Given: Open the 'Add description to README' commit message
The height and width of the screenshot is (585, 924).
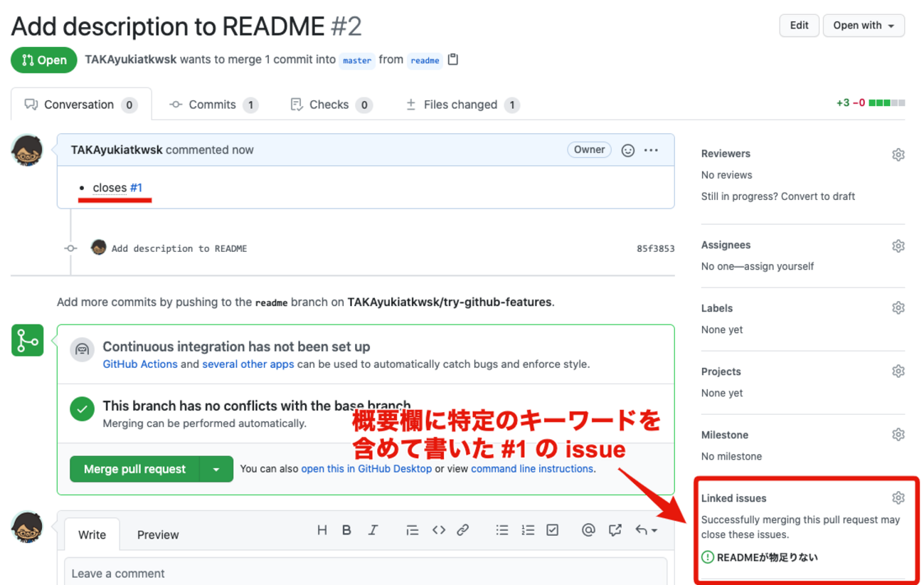Looking at the screenshot, I should point(179,248).
